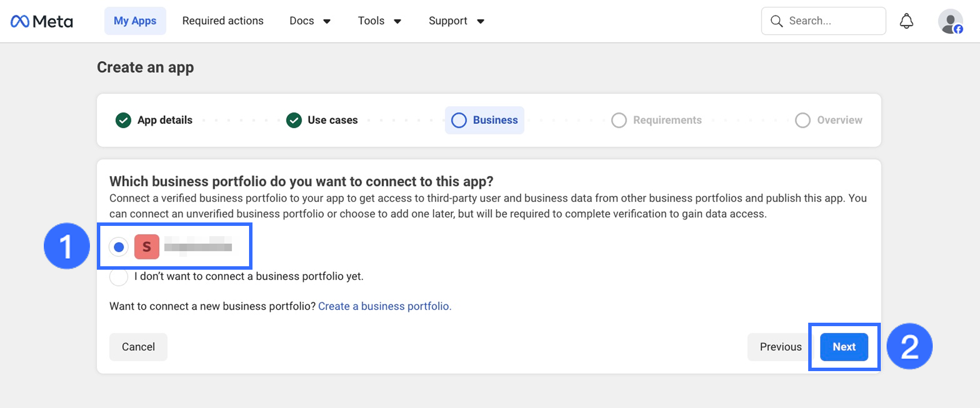Expand the Docs dropdown
Screen dimensions: 980x408
click(310, 21)
